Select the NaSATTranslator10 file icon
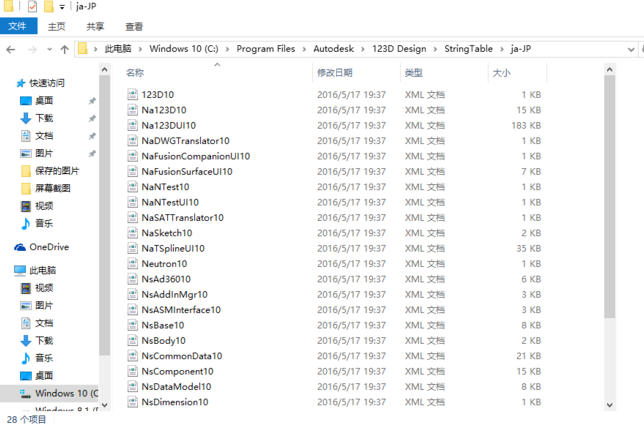The image size is (644, 426). (x=132, y=218)
